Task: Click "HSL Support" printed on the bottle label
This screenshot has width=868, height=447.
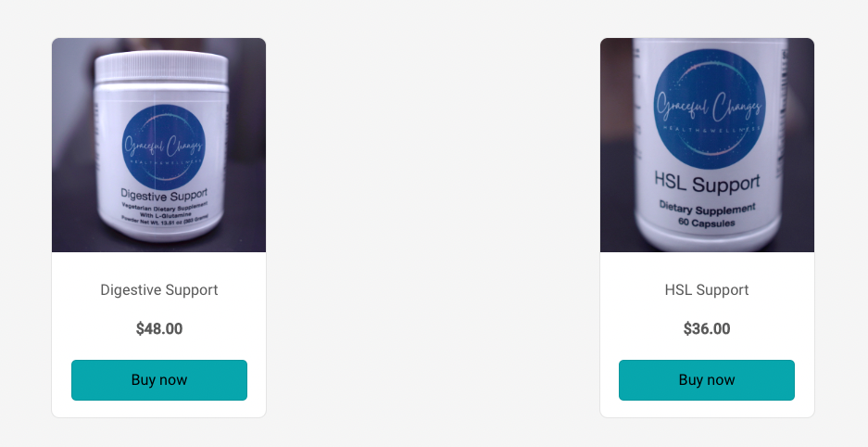Action: point(707,183)
